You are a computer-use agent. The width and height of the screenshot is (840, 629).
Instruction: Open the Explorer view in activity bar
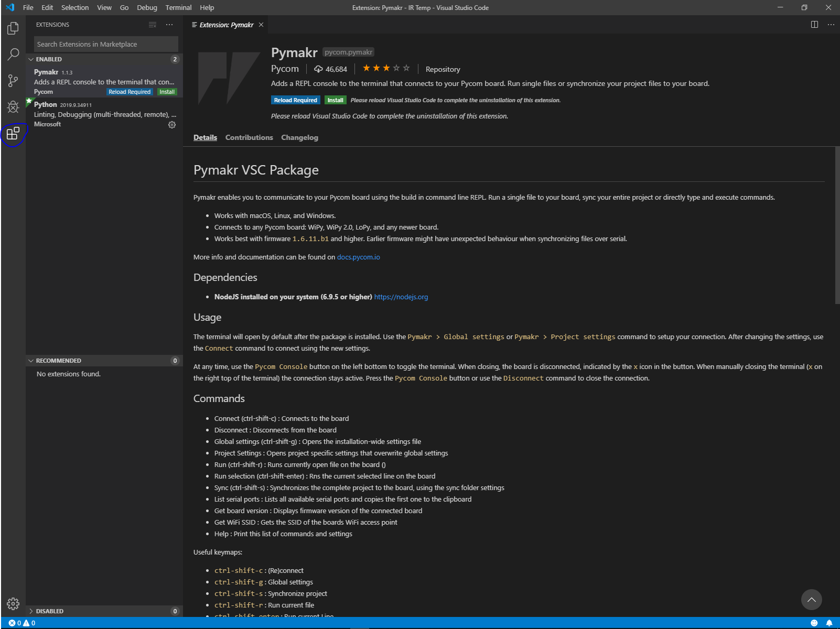pyautogui.click(x=13, y=28)
